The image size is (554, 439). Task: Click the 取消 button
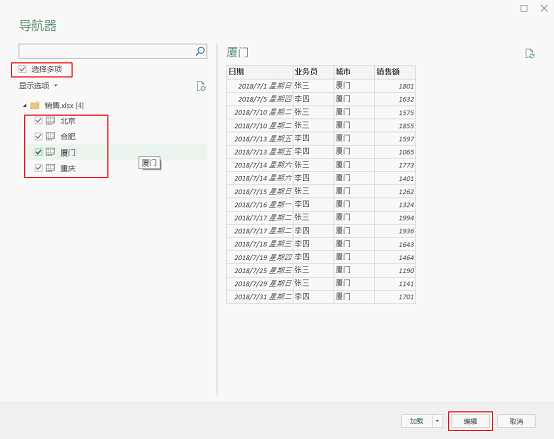[x=516, y=421]
